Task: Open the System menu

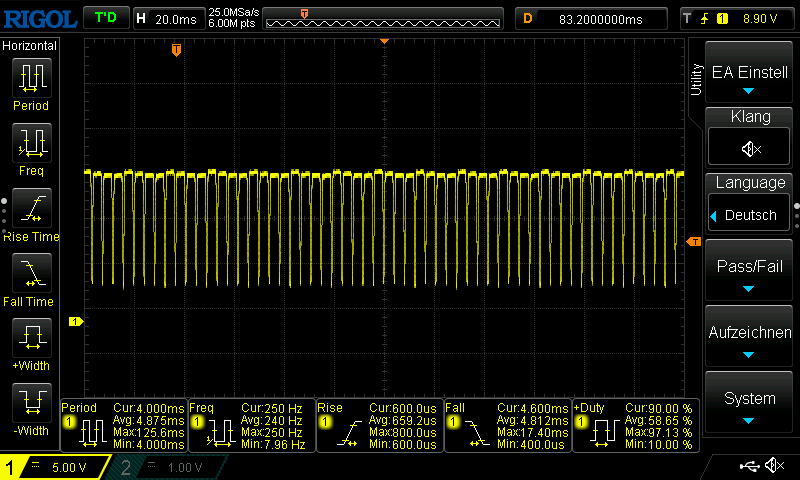Action: click(750, 403)
